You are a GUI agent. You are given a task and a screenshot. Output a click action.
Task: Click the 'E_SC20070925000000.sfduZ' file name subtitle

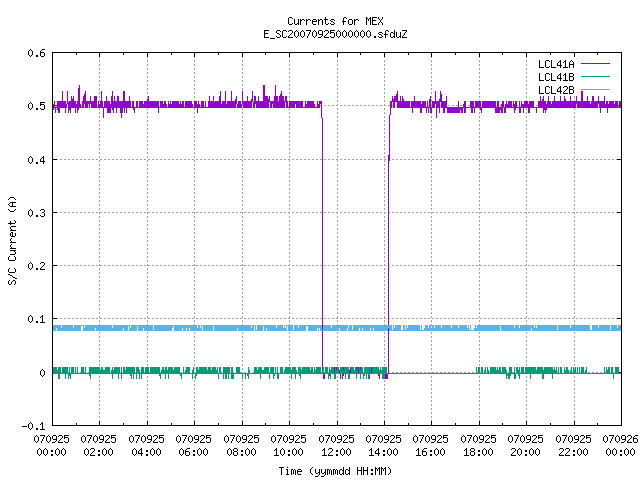click(x=335, y=34)
